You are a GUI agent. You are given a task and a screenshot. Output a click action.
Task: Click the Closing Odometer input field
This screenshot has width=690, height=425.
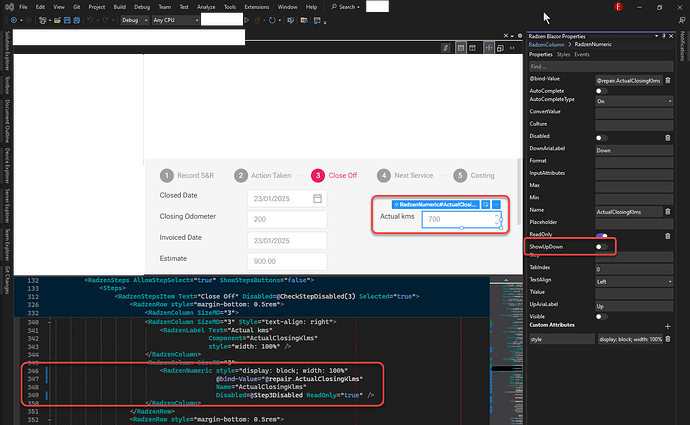pos(287,219)
